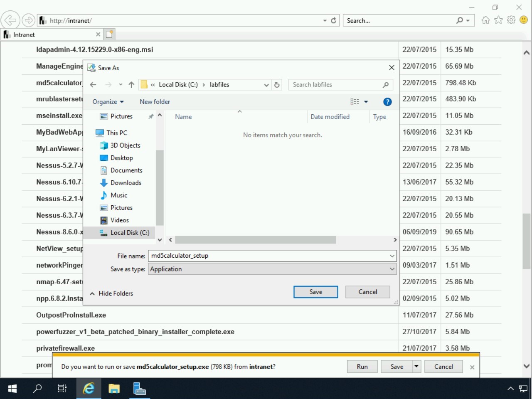Open the Downloads folder in sidebar
This screenshot has width=532, height=399.
tap(126, 183)
